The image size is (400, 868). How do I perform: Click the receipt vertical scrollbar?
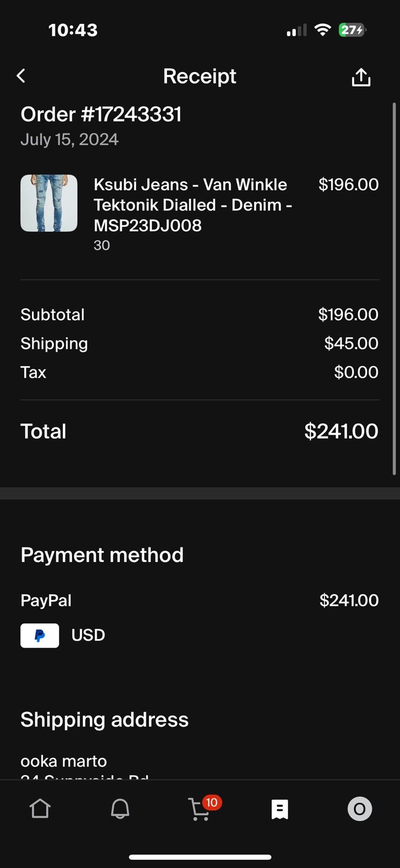[x=394, y=289]
